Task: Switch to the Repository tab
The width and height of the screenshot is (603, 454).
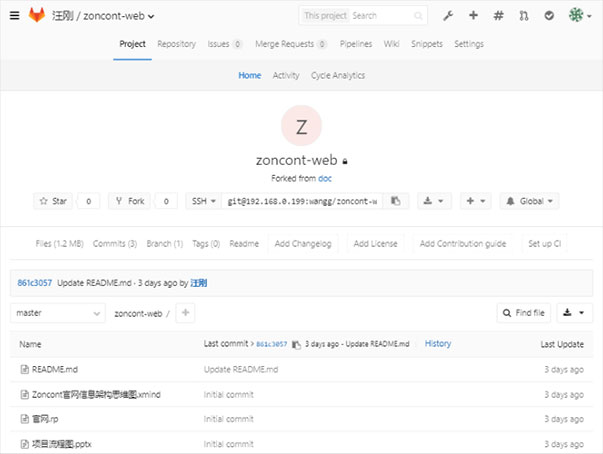Action: (x=177, y=44)
